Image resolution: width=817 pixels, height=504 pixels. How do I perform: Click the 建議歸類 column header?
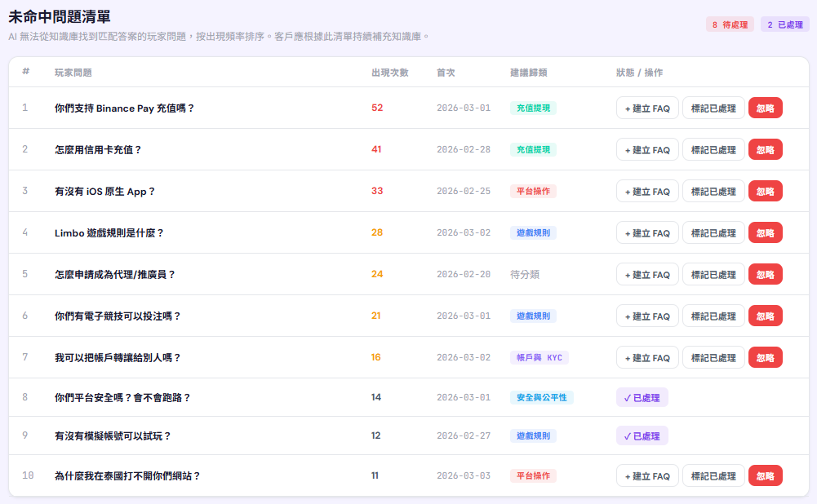[528, 73]
